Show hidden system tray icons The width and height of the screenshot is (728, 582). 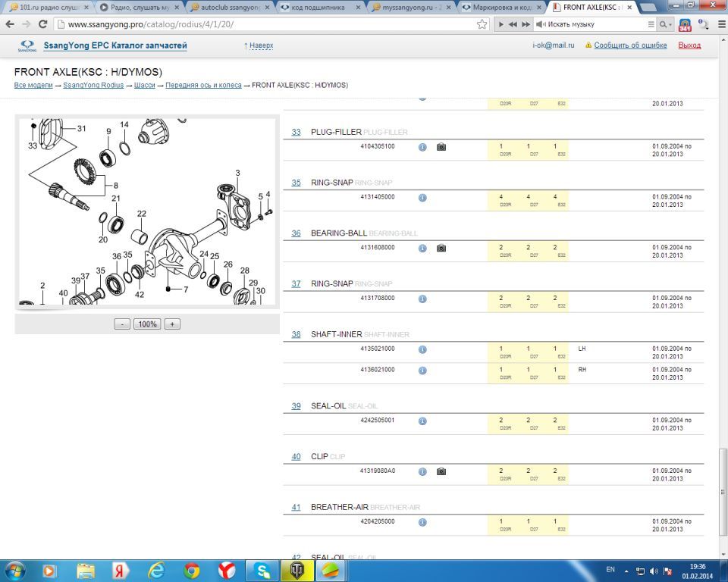tap(628, 570)
